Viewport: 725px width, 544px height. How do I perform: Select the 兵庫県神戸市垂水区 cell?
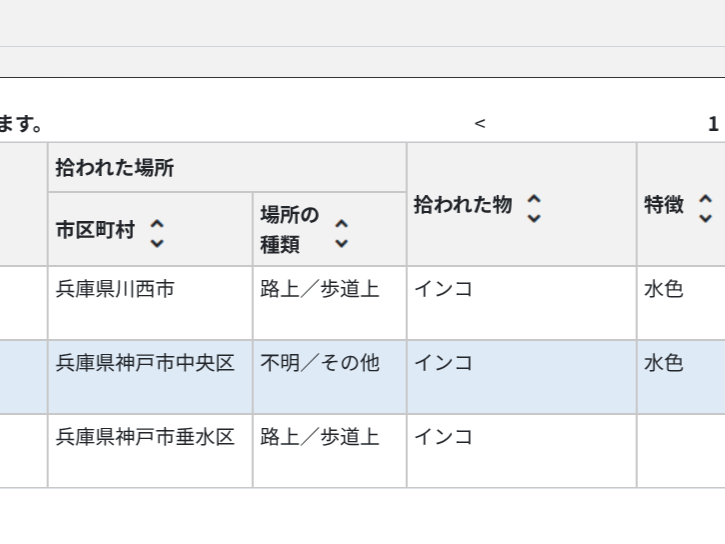click(145, 438)
